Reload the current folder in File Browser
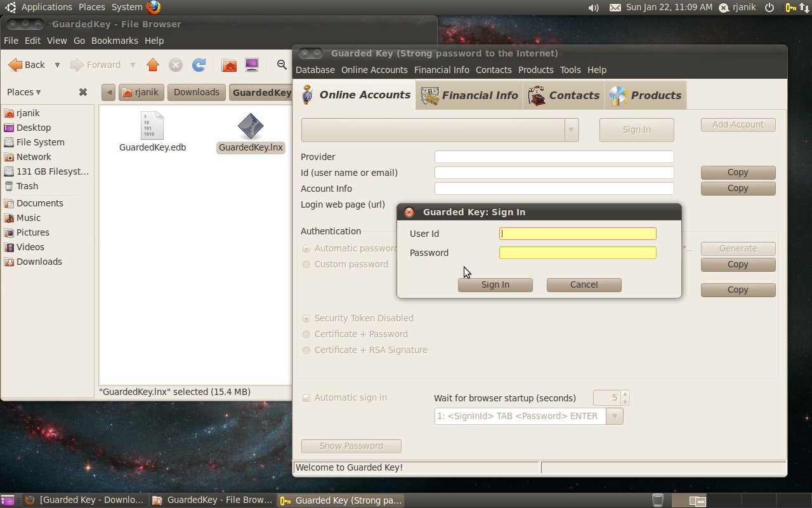812x508 pixels. [199, 65]
